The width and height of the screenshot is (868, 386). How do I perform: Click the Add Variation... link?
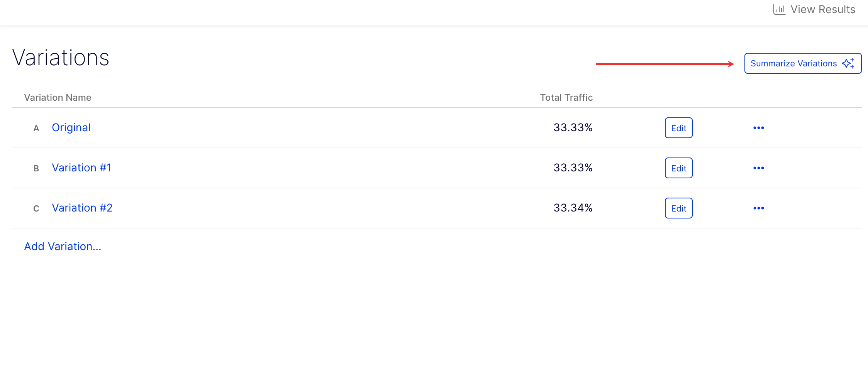pyautogui.click(x=63, y=246)
